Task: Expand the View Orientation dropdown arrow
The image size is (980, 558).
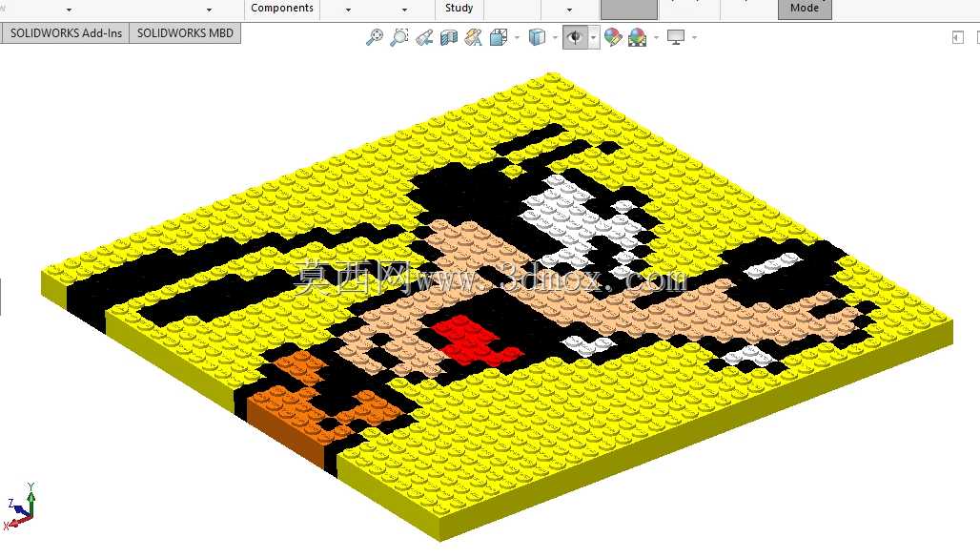Action: point(517,37)
